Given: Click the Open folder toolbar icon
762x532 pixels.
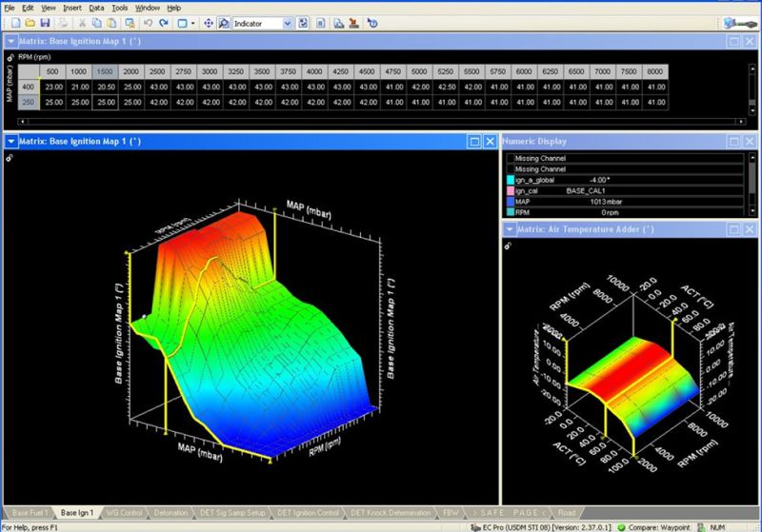Looking at the screenshot, I should point(29,22).
